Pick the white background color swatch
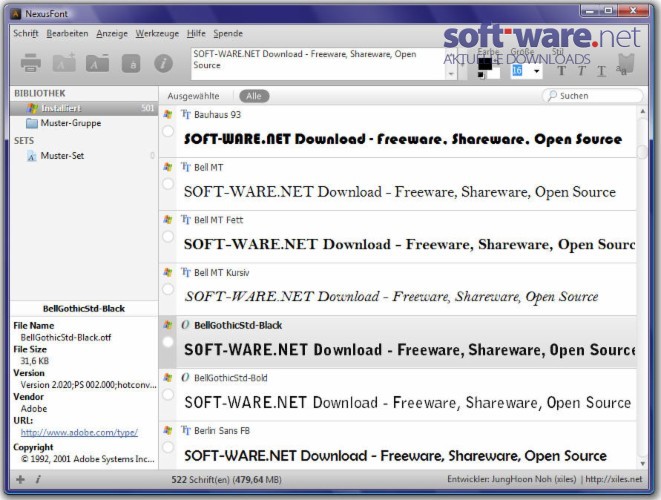The width and height of the screenshot is (661, 500). 494,73
